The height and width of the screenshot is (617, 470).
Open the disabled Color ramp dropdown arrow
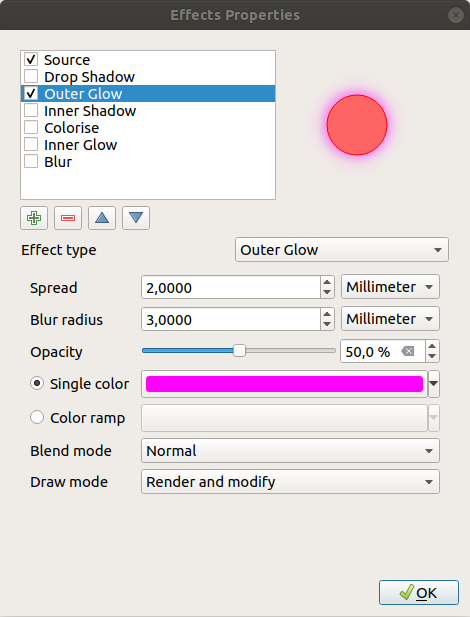(x=434, y=417)
